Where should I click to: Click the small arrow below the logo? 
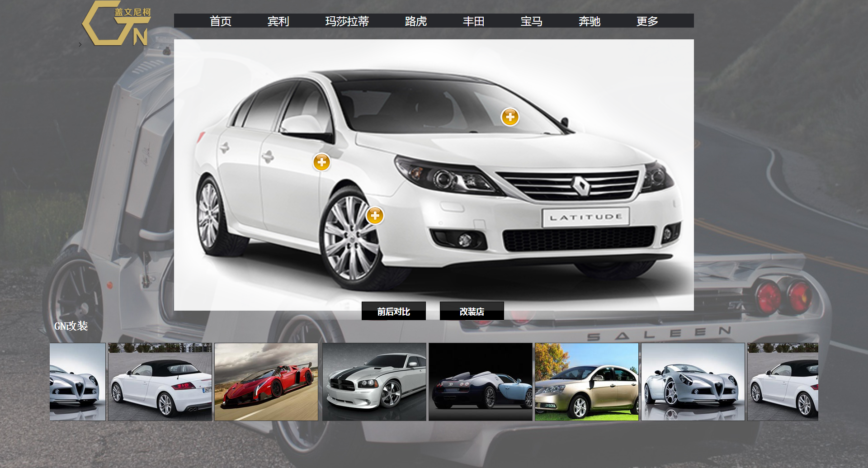click(x=80, y=44)
